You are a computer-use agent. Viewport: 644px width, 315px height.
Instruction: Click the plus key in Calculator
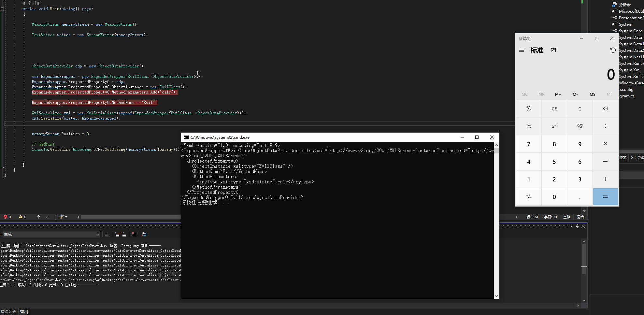tap(605, 179)
